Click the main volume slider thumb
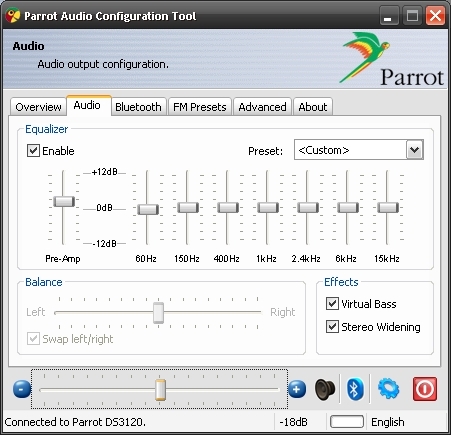451x435 pixels. click(160, 389)
